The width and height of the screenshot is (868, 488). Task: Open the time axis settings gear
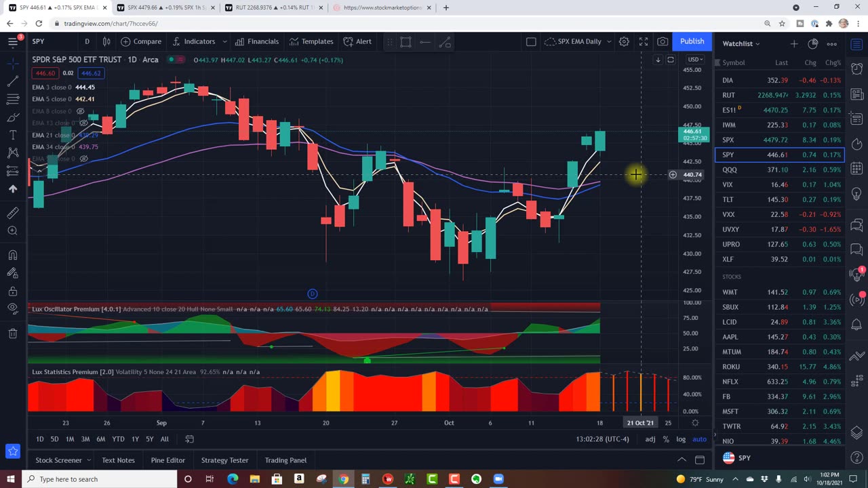[x=695, y=423]
